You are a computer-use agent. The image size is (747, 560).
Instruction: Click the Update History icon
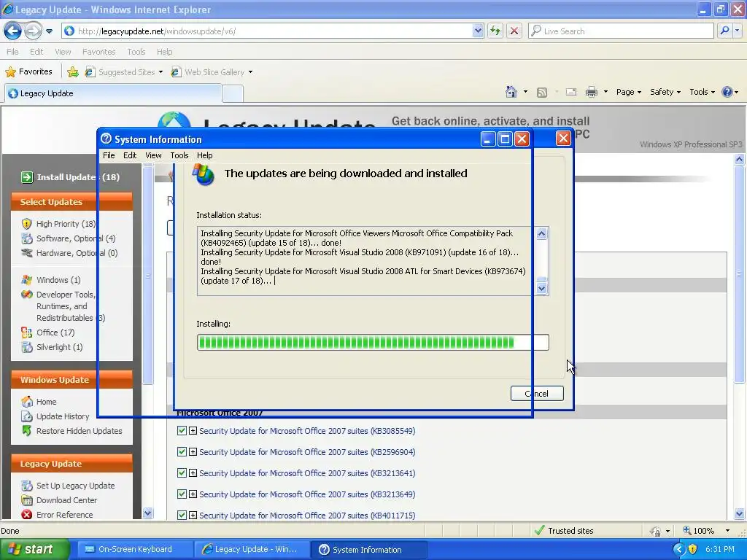[27, 416]
